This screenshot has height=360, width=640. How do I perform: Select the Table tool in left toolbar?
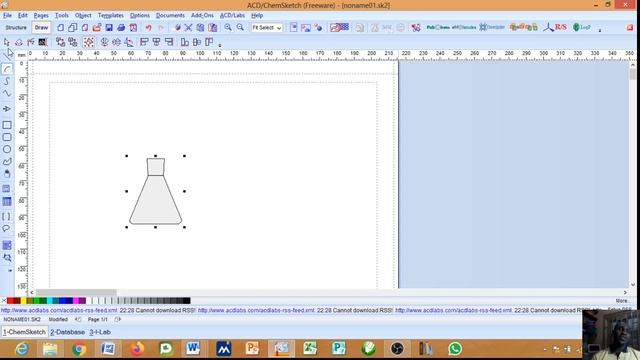click(x=7, y=201)
